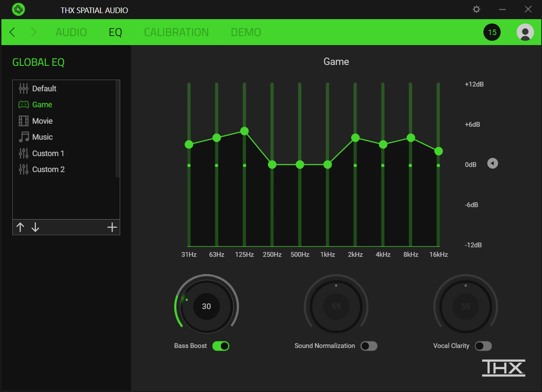Switch to the AUDIO tab

tap(71, 32)
